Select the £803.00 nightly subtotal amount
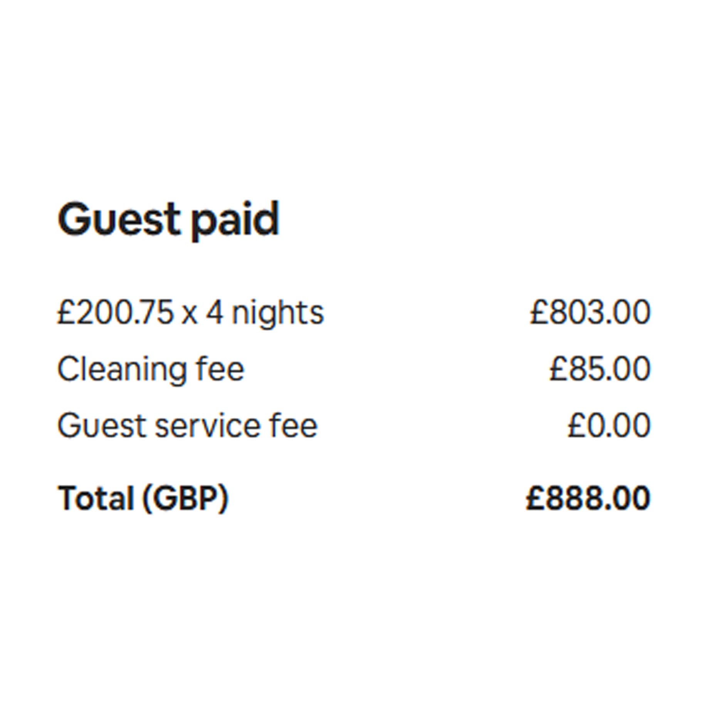728x728 pixels. tap(590, 312)
